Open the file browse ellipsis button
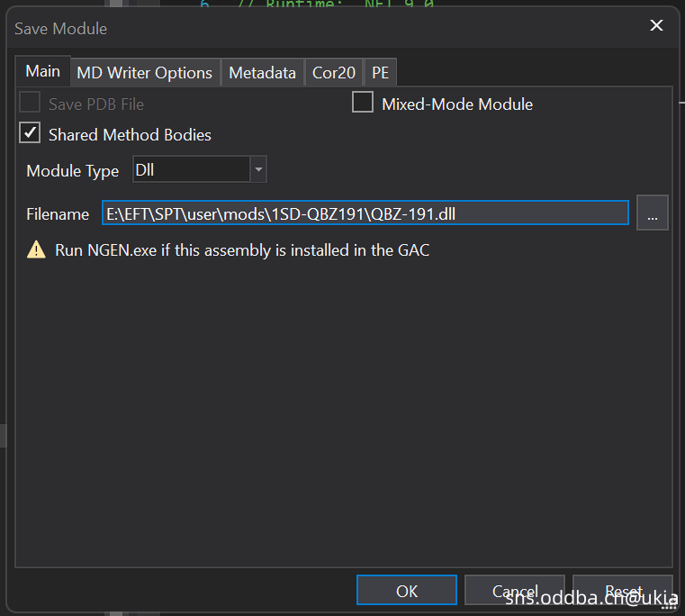The image size is (685, 616). click(x=653, y=213)
